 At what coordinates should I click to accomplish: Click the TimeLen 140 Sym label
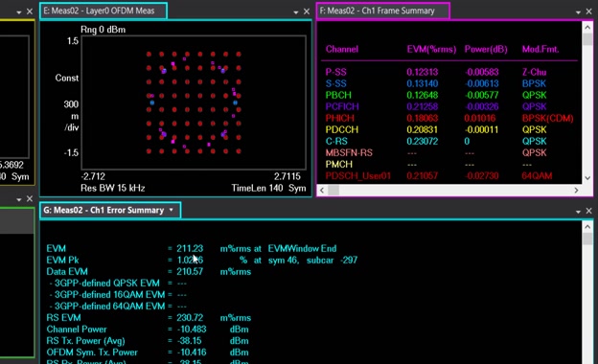coord(268,188)
